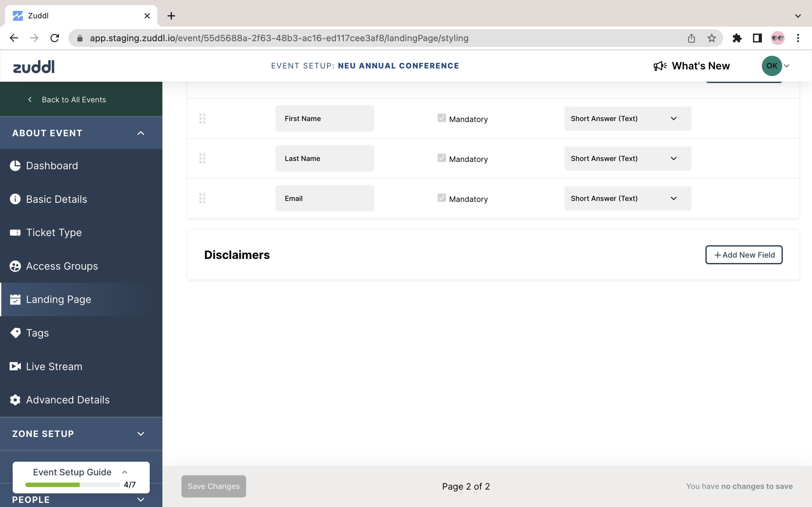Bookmark page with the star icon
Viewport: 812px width, 507px height.
tap(711, 38)
